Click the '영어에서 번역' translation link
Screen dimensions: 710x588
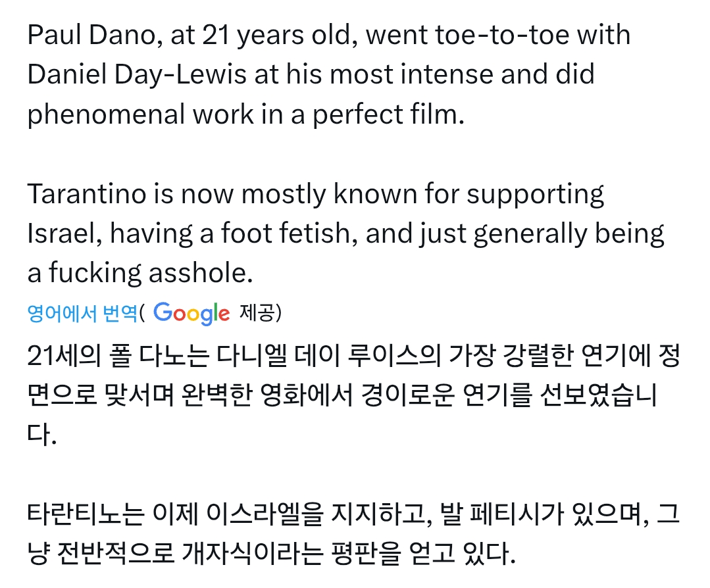coord(82,313)
